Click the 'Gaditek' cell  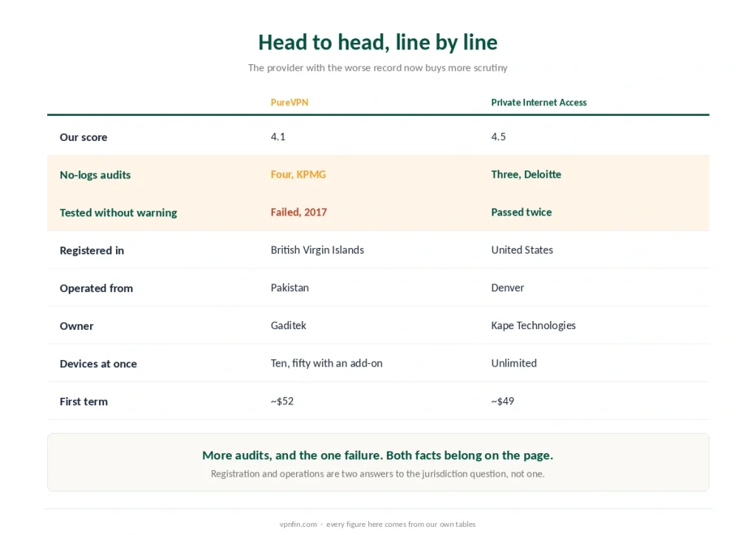(x=289, y=326)
